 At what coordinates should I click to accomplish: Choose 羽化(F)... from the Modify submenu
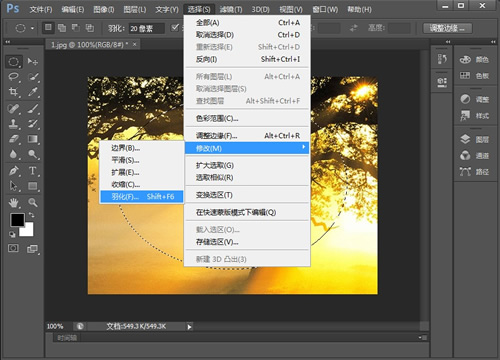[142, 197]
